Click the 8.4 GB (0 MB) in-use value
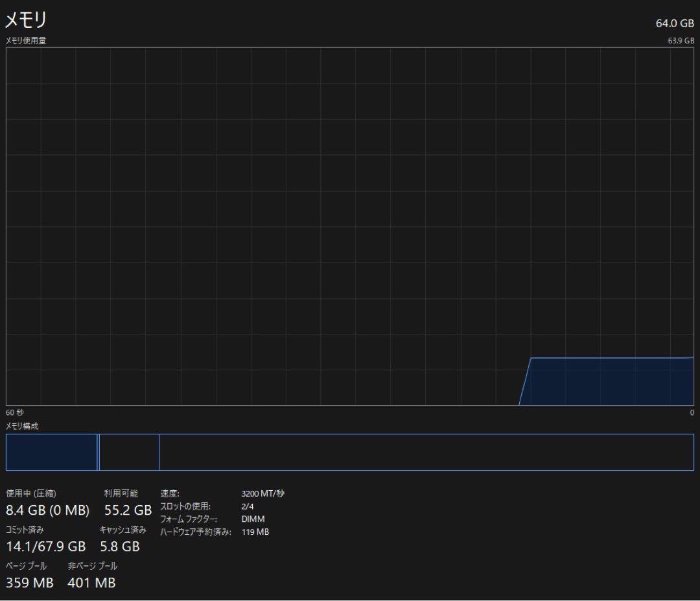This screenshot has height=601, width=700. click(x=47, y=510)
